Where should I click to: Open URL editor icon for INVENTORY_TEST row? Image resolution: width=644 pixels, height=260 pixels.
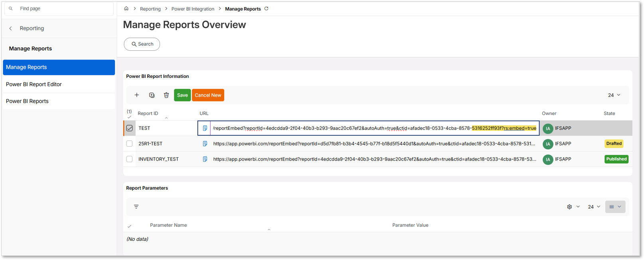[x=205, y=159]
